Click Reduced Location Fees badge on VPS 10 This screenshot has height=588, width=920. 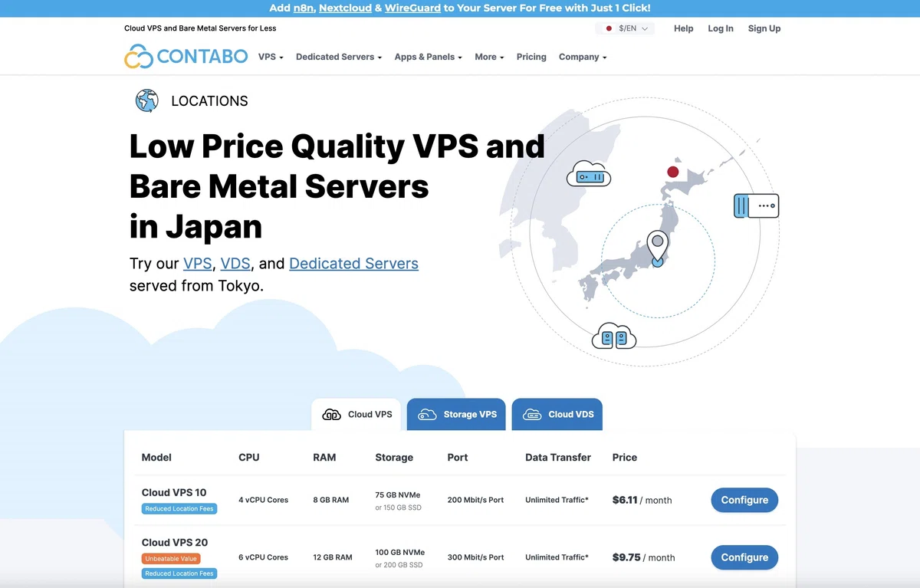179,509
